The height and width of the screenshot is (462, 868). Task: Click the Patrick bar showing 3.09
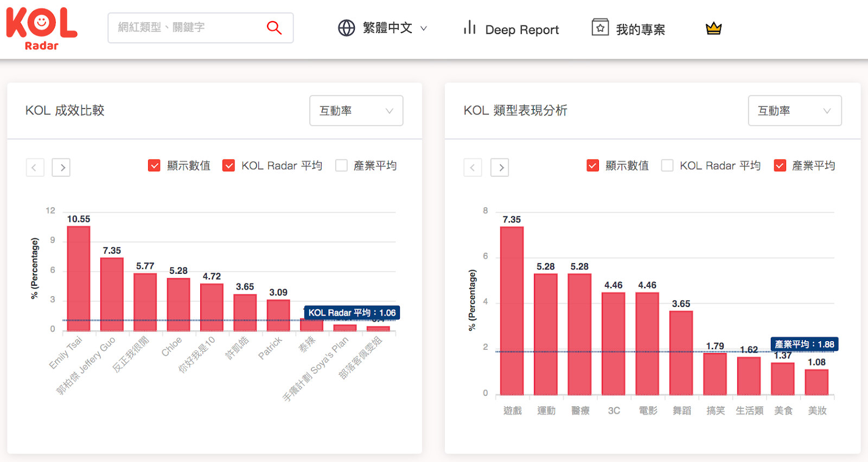[278, 316]
